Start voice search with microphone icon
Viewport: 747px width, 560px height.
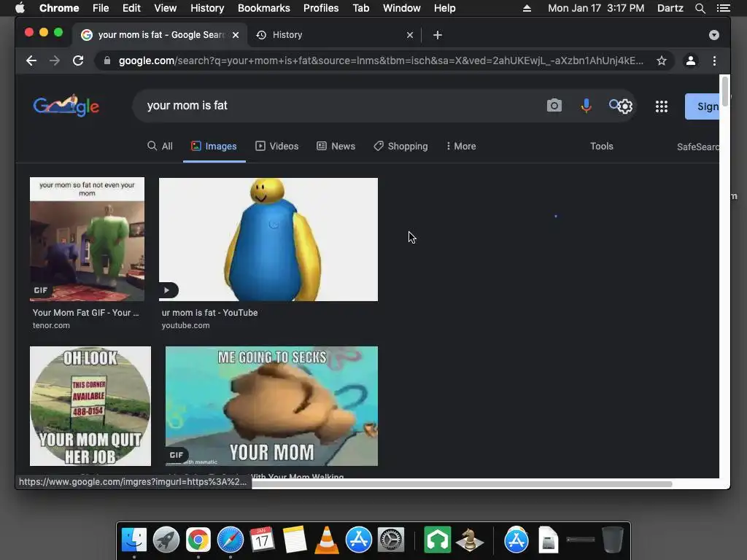click(586, 105)
